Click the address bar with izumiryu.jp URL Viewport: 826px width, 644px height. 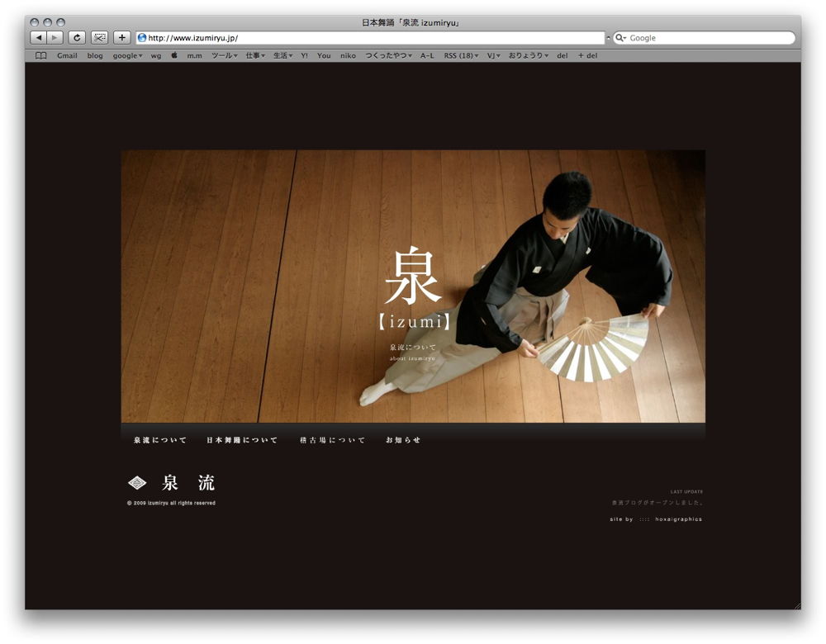[x=370, y=38]
